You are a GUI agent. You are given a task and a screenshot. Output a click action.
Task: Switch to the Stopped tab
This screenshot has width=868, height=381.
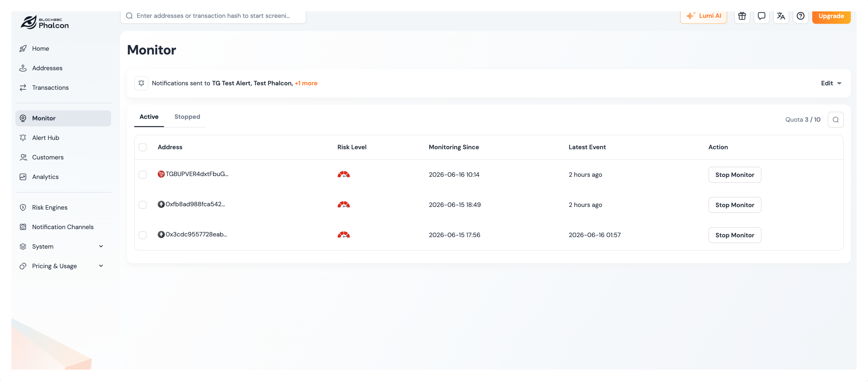[x=187, y=117]
